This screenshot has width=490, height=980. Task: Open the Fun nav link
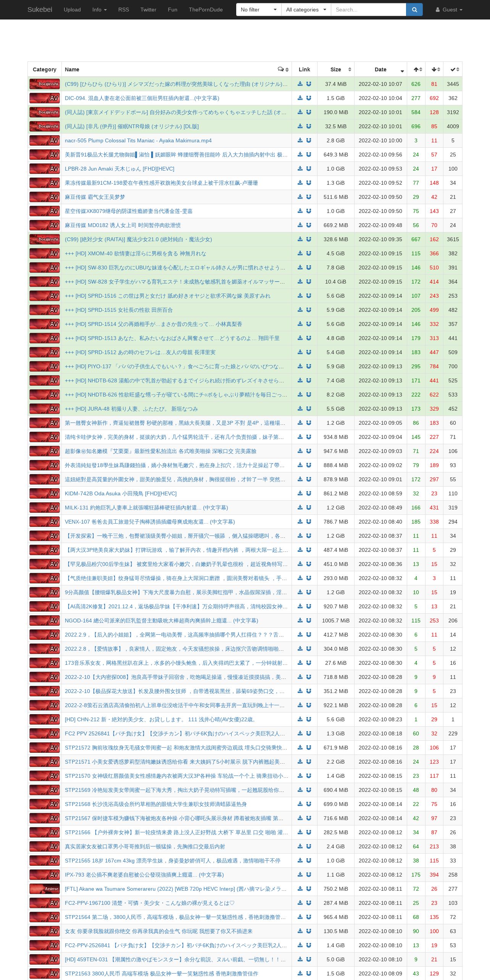[x=172, y=10]
